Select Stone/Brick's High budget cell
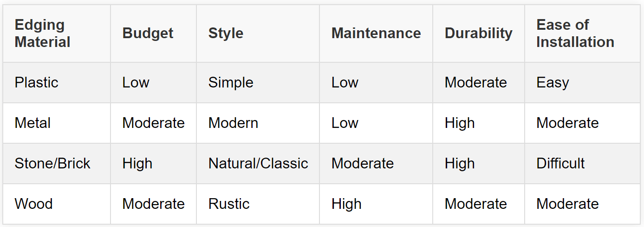644x227 pixels. (137, 164)
